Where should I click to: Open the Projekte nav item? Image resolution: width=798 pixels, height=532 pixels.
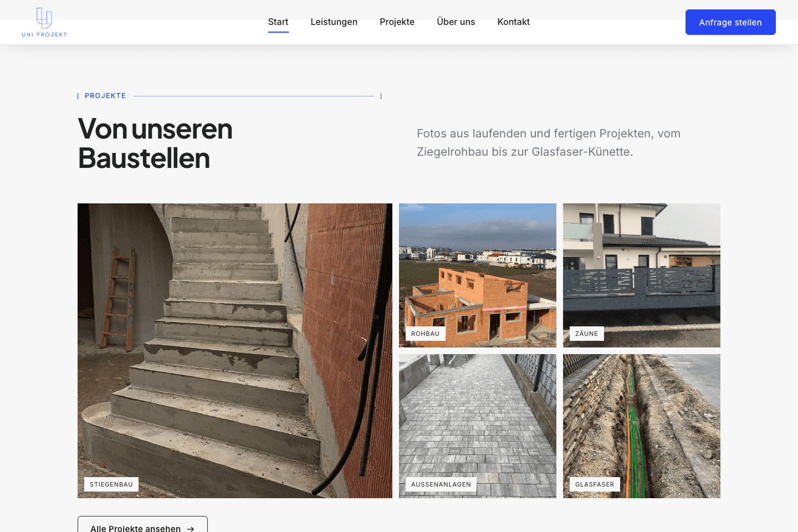coord(397,22)
